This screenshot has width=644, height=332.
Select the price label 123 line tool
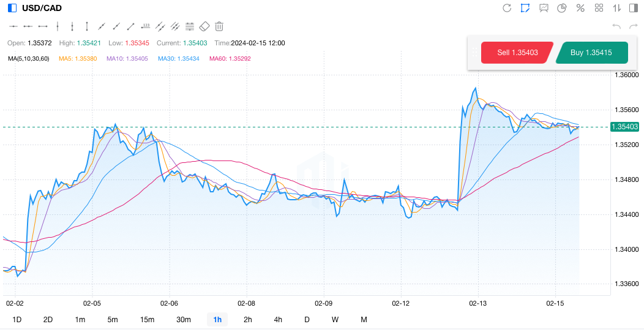146,26
